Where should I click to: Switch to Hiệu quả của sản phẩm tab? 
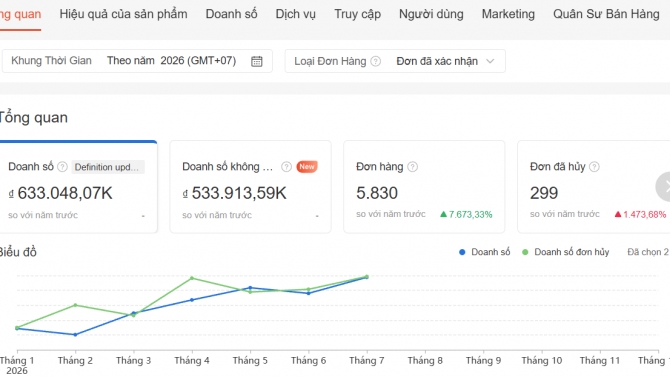(123, 14)
